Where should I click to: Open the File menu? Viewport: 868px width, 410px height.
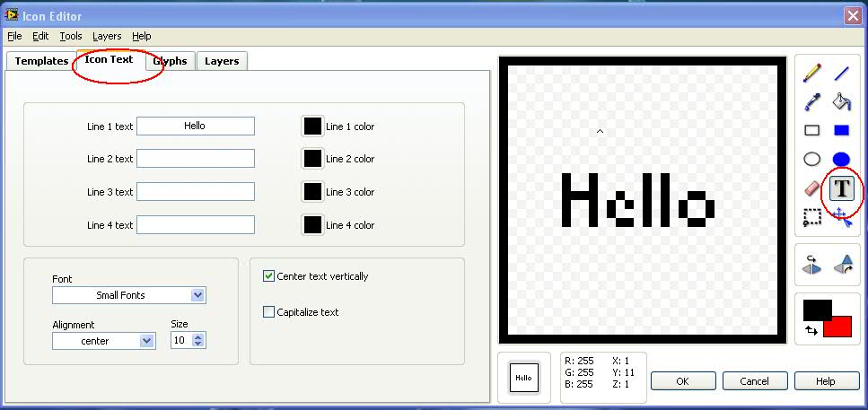pos(14,36)
